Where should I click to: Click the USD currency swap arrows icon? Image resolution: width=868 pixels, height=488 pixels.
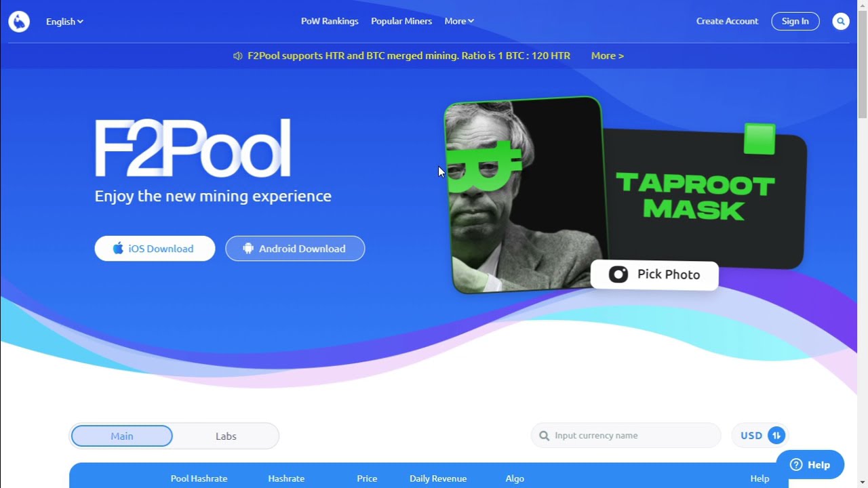tap(776, 436)
